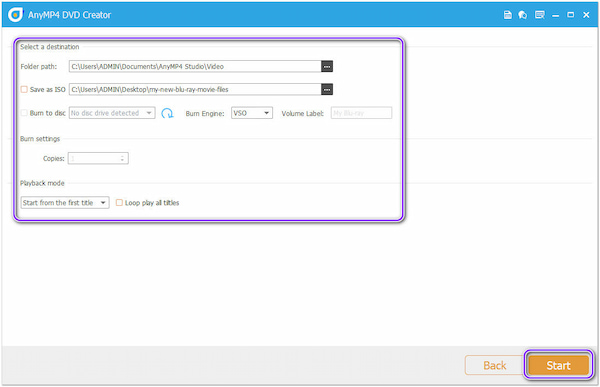Click the Copies number field
600x387 pixels.
click(x=98, y=158)
